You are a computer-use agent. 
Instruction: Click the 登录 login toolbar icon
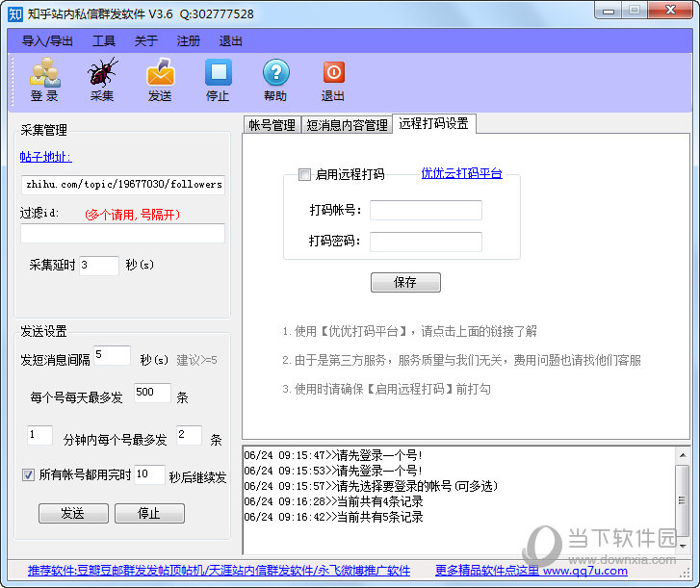(x=44, y=80)
